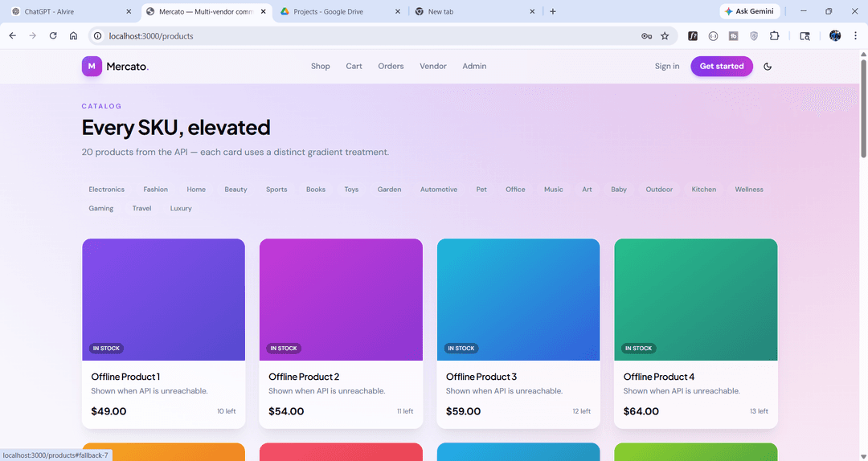
Task: Filter by Office category
Action: [x=515, y=190]
